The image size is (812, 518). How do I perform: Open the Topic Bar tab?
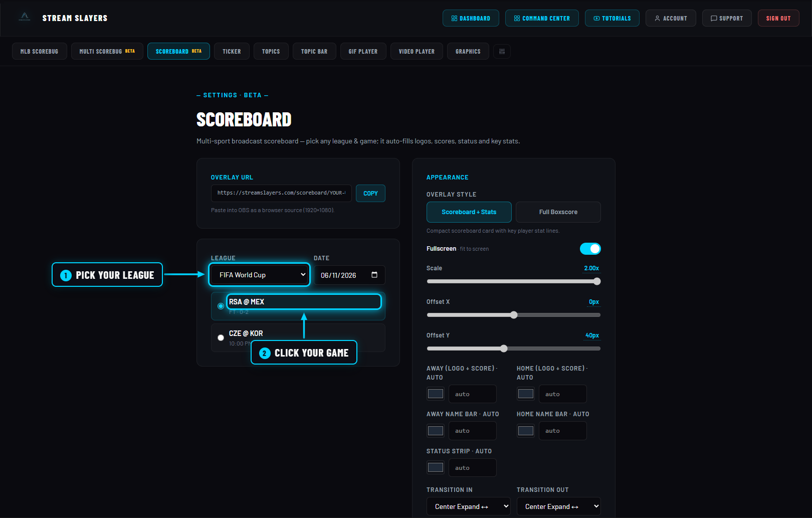(x=314, y=51)
